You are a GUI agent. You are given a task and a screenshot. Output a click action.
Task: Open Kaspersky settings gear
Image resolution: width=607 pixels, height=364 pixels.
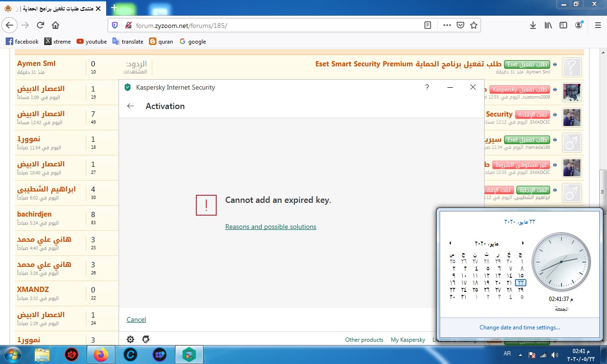[x=130, y=339]
